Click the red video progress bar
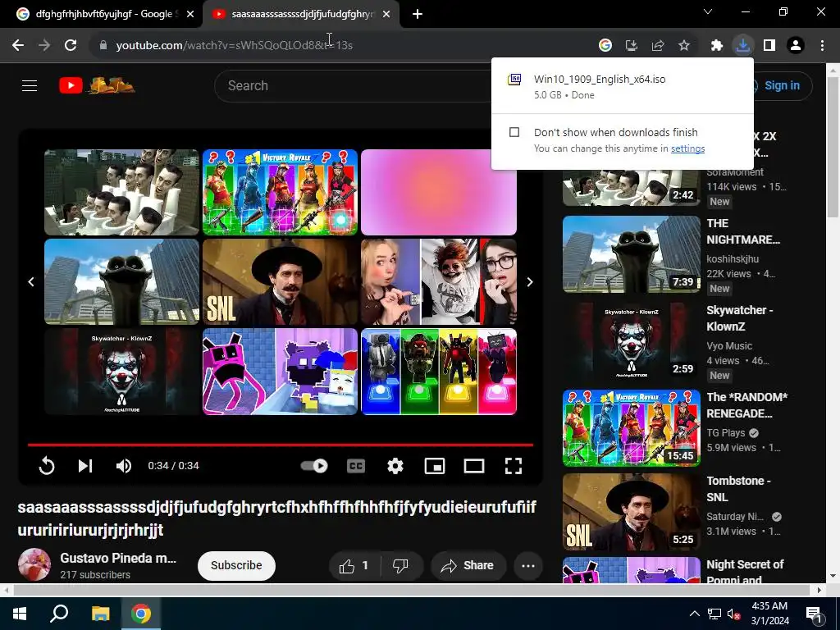Viewport: 840px width, 630px height. [x=281, y=445]
